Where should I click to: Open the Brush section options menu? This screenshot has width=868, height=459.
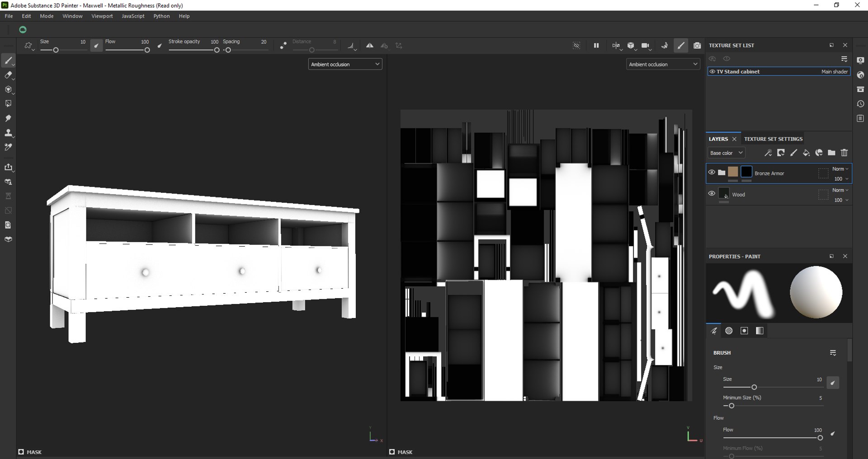833,353
